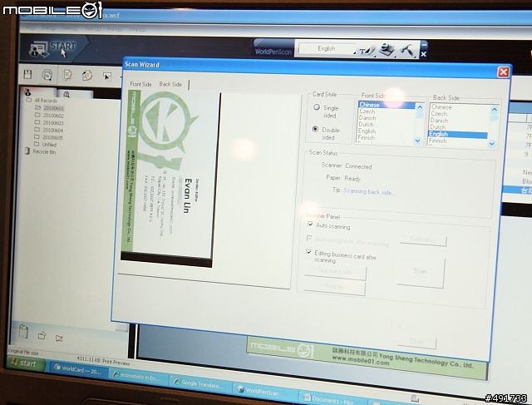532x405 pixels.
Task: Select the Double-sided card style radio
Action: pyautogui.click(x=315, y=129)
